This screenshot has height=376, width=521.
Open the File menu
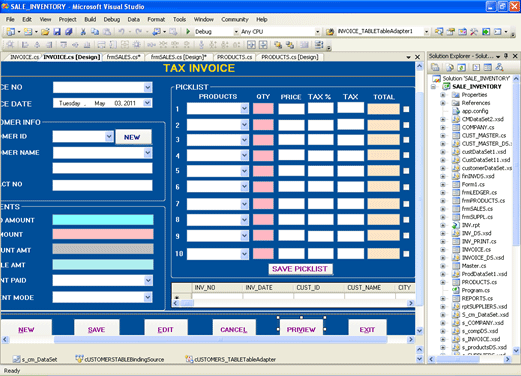point(10,19)
